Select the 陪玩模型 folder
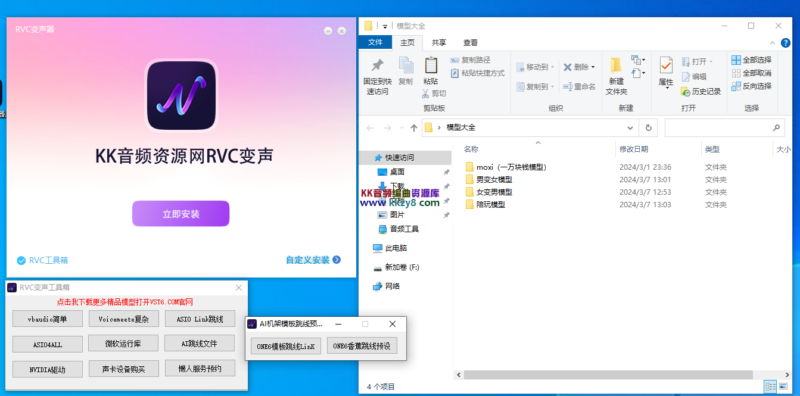This screenshot has height=396, width=800. [x=485, y=205]
